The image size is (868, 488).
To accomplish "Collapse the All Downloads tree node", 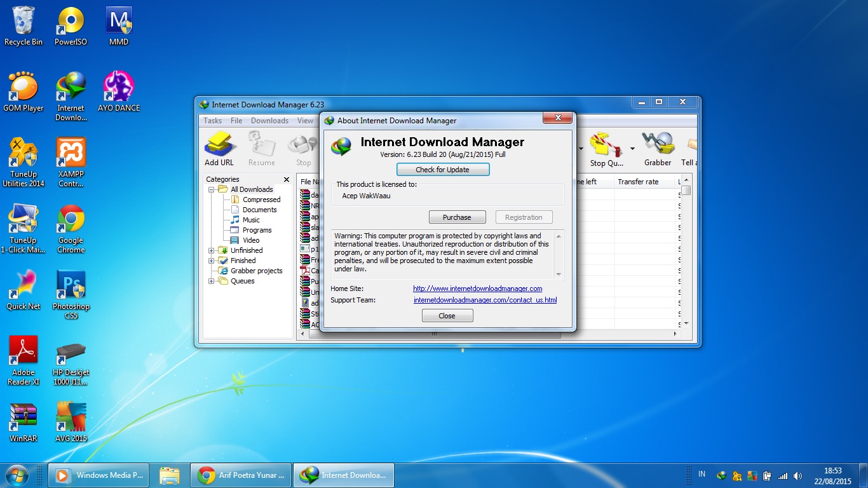I will [212, 189].
